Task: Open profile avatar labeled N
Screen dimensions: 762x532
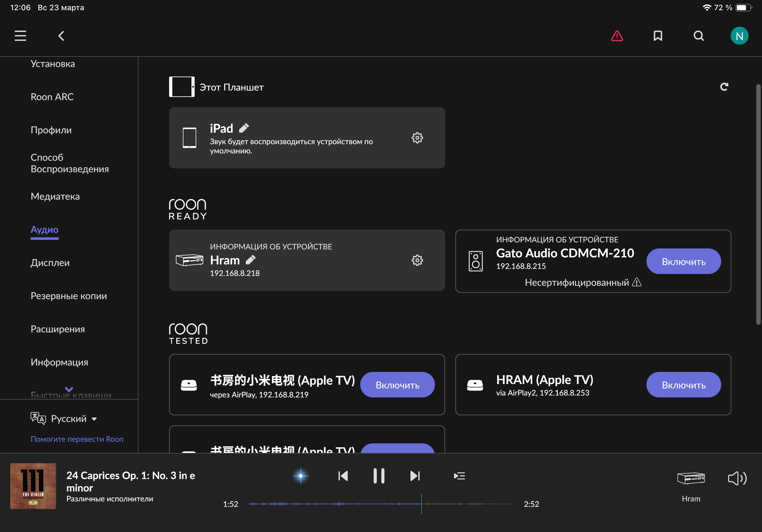Action: 739,36
